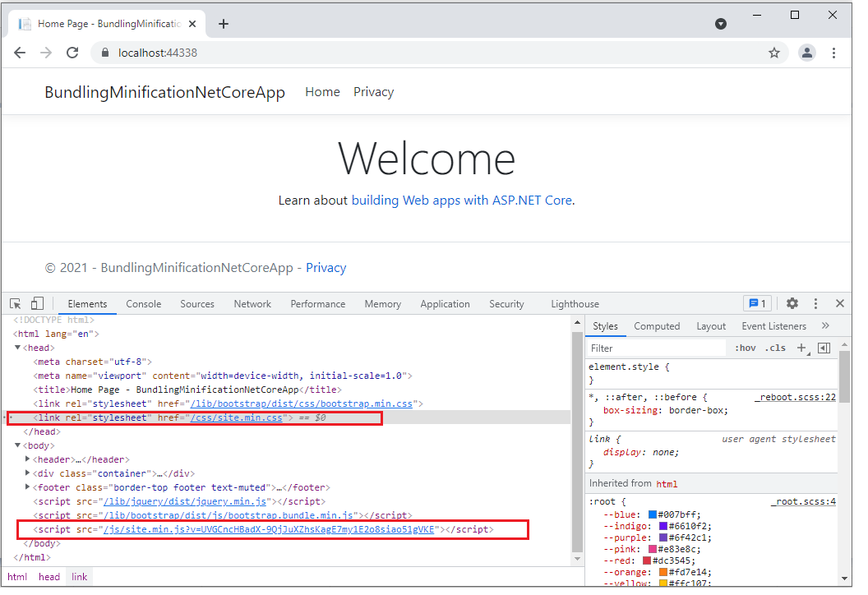The image size is (868, 595).
Task: Open the tab search dropdown circle
Action: pyautogui.click(x=720, y=24)
